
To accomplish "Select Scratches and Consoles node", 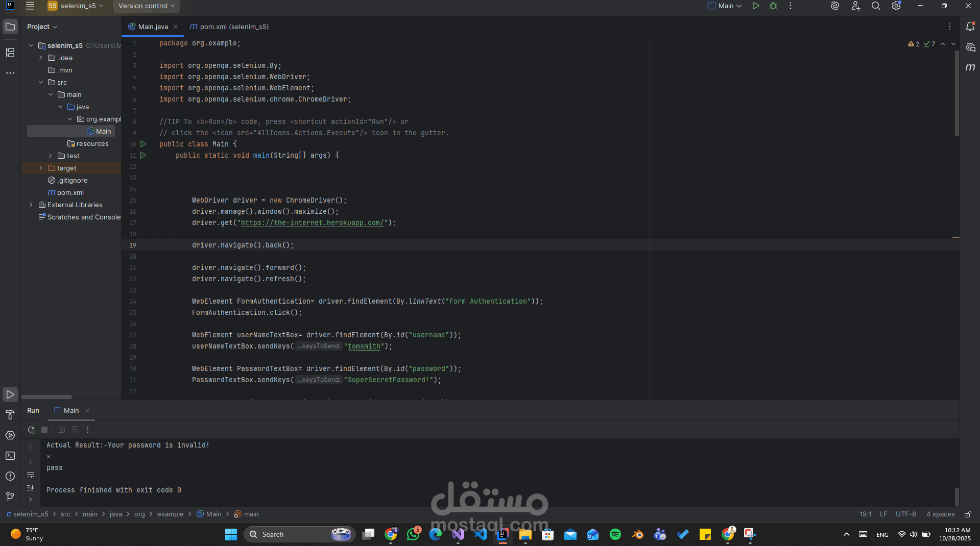I will tap(80, 217).
